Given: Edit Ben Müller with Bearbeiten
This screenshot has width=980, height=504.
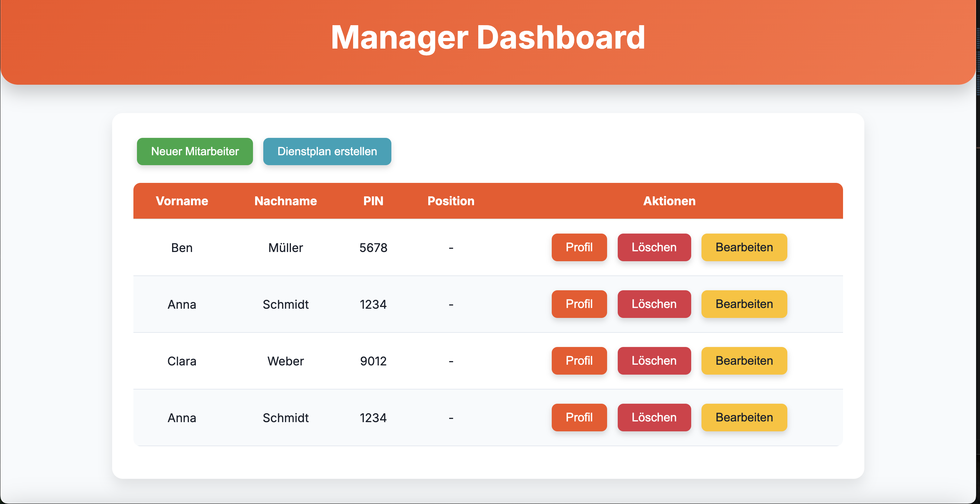Looking at the screenshot, I should (x=744, y=247).
